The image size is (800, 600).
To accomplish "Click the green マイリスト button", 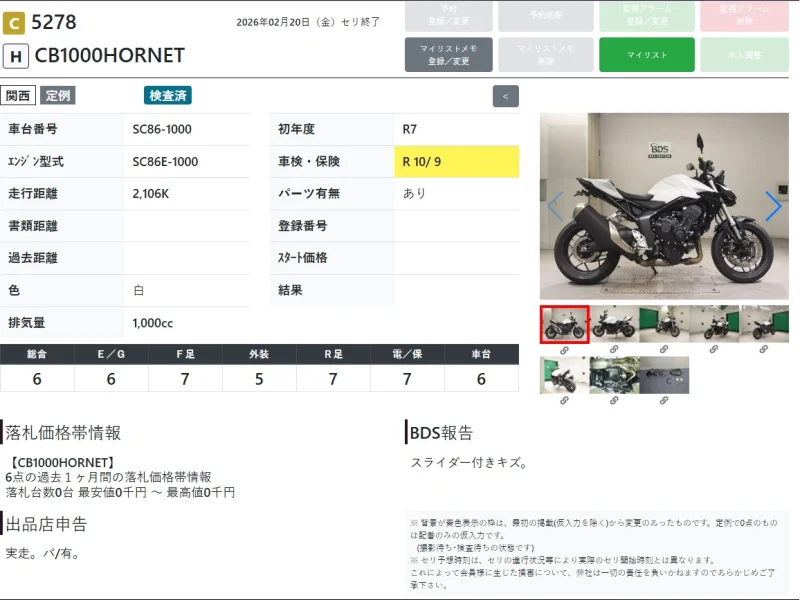I will pos(646,55).
